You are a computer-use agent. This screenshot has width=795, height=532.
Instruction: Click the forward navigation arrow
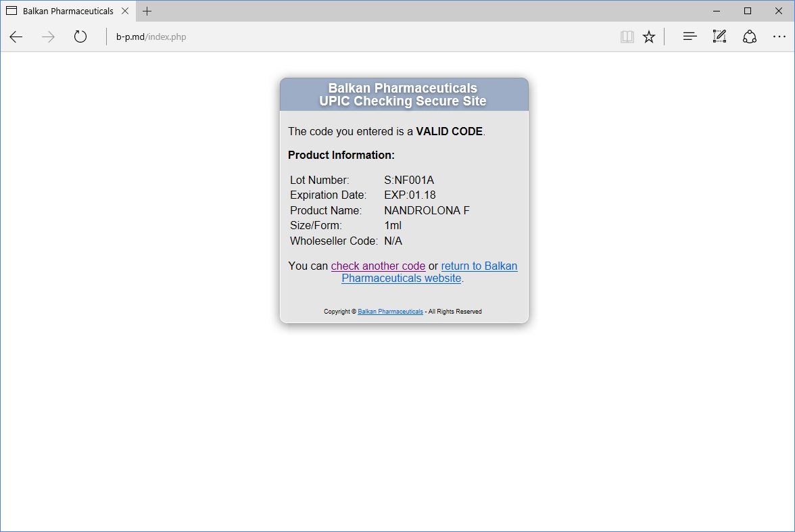[48, 37]
